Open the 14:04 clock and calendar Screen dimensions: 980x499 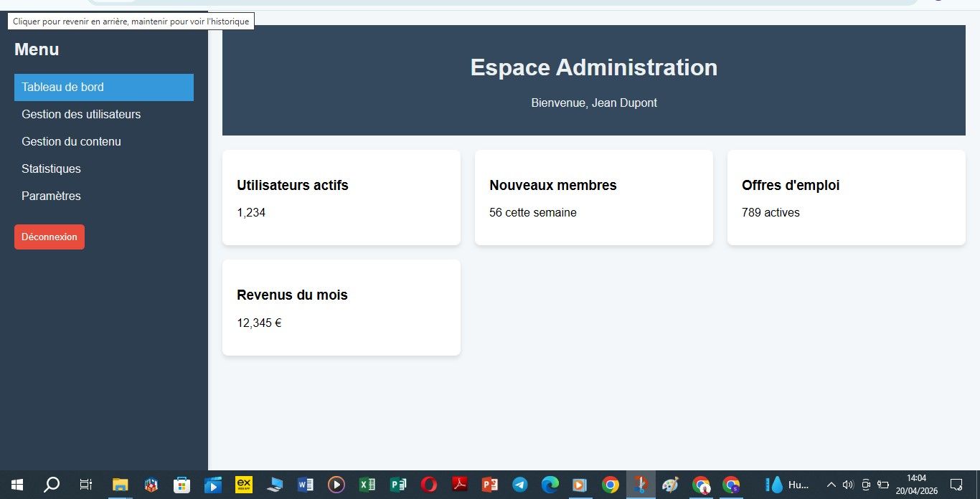[x=916, y=485]
